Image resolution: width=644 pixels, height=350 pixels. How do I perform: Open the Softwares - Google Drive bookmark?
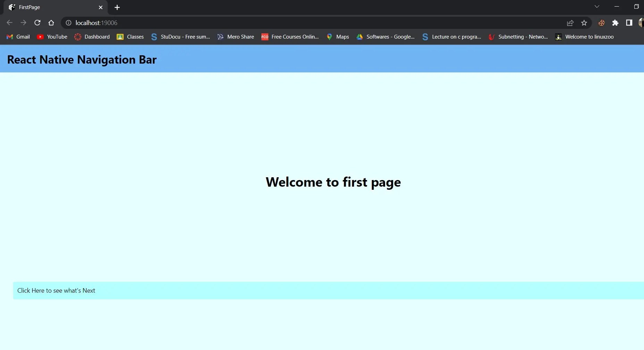(x=385, y=36)
